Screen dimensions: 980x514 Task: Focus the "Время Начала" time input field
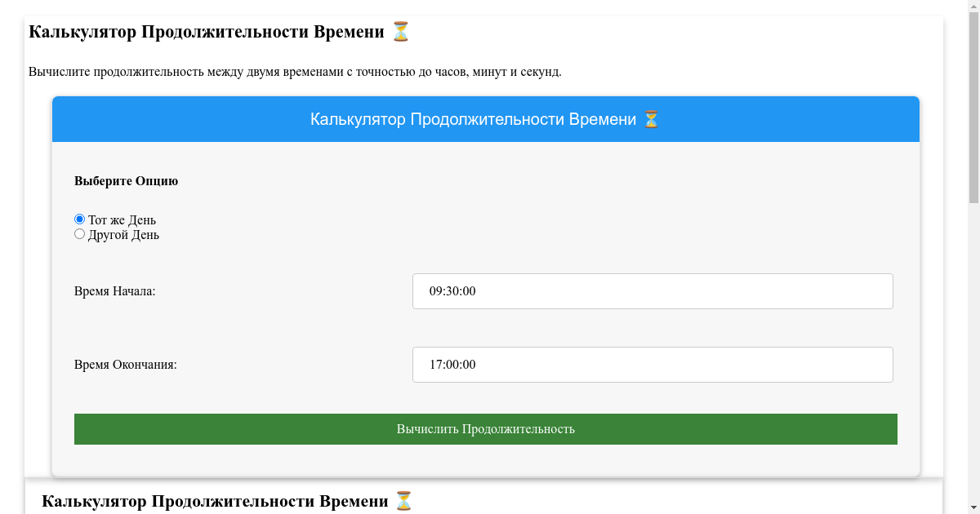click(x=652, y=291)
